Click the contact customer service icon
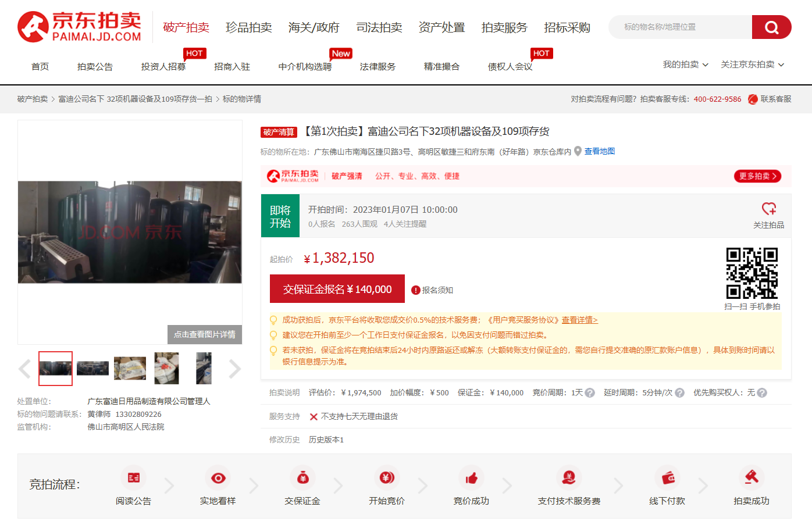Screen dimensions: 812x525 (x=753, y=99)
